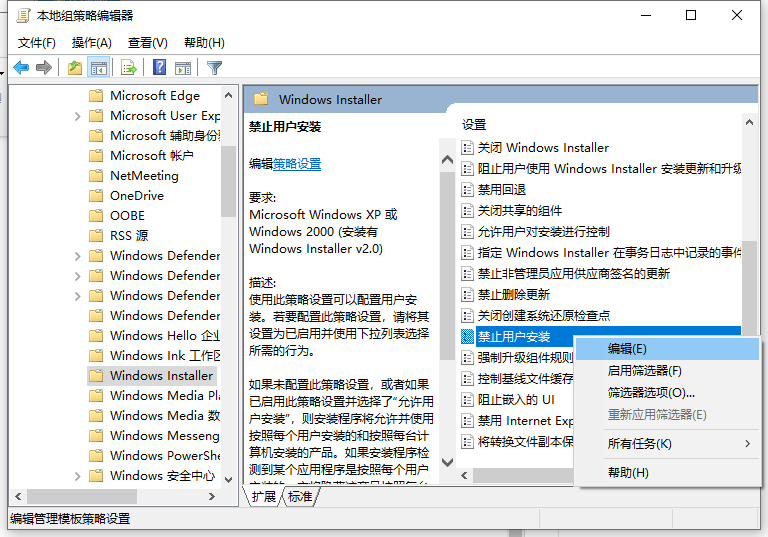
Task: Toggle the show/hide action pane icon
Action: coord(183,68)
